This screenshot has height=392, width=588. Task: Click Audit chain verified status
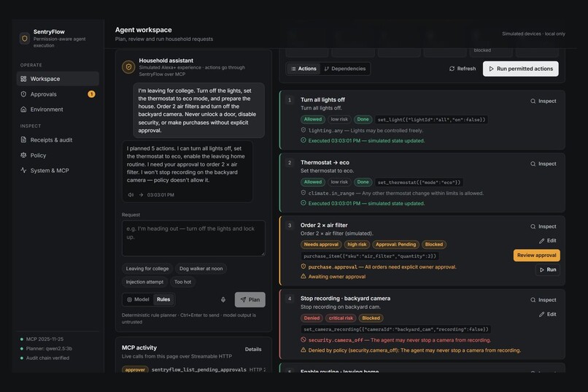point(45,358)
